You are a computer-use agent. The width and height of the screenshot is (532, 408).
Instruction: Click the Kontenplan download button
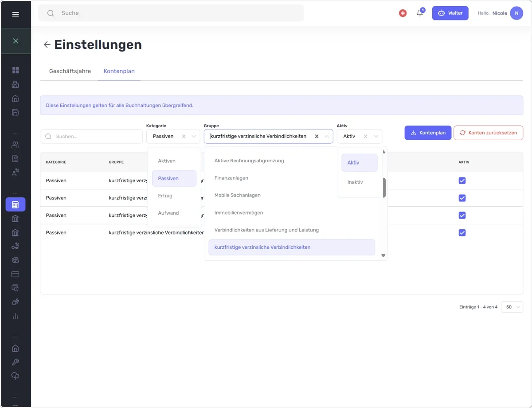click(x=428, y=133)
